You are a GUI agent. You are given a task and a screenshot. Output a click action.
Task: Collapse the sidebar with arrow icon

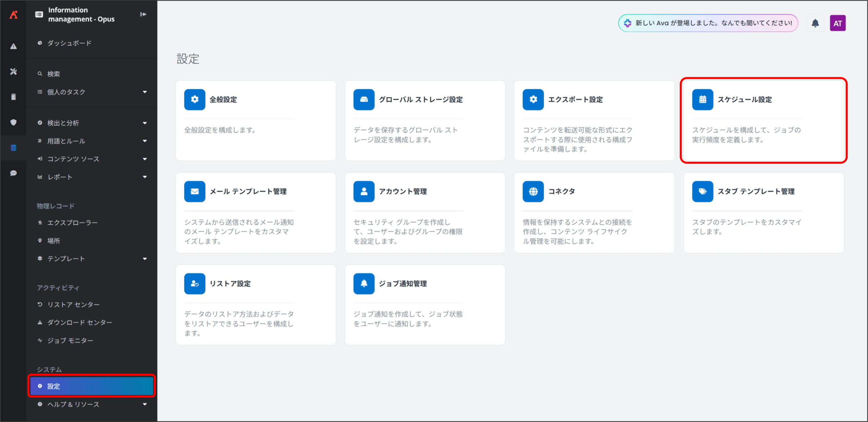(143, 14)
